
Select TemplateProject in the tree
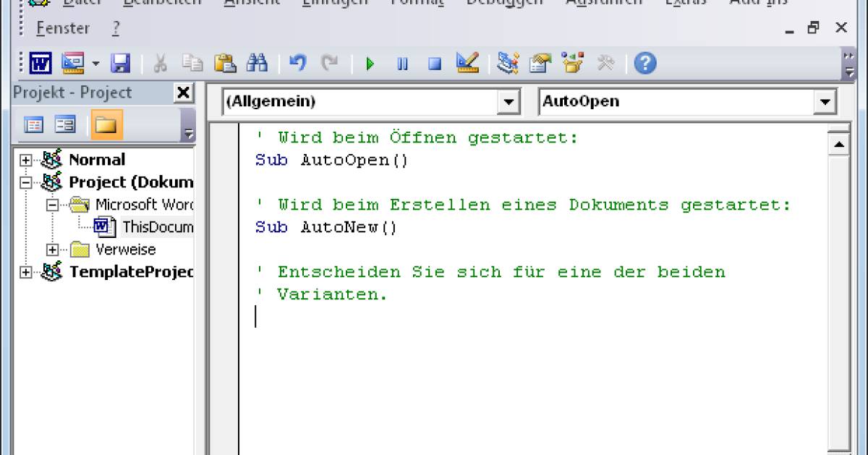click(131, 272)
